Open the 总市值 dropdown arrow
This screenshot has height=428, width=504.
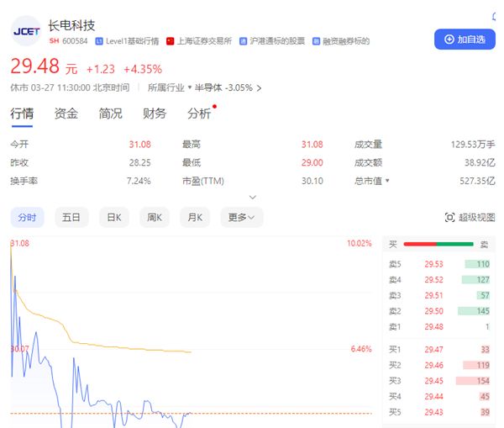point(387,181)
